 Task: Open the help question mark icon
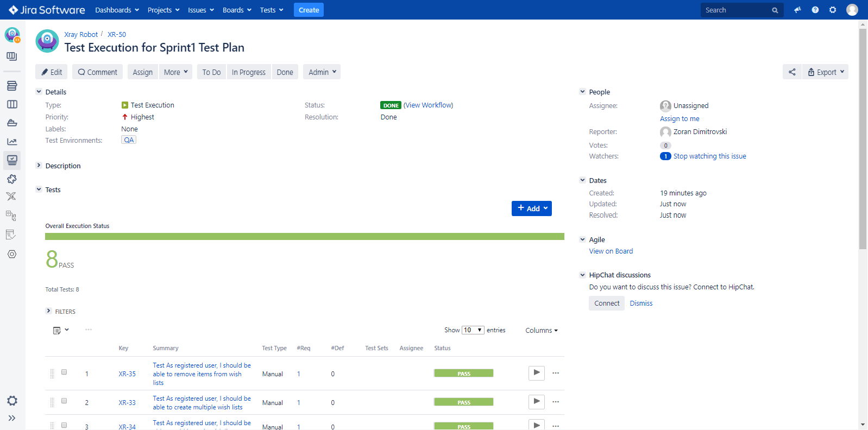815,10
